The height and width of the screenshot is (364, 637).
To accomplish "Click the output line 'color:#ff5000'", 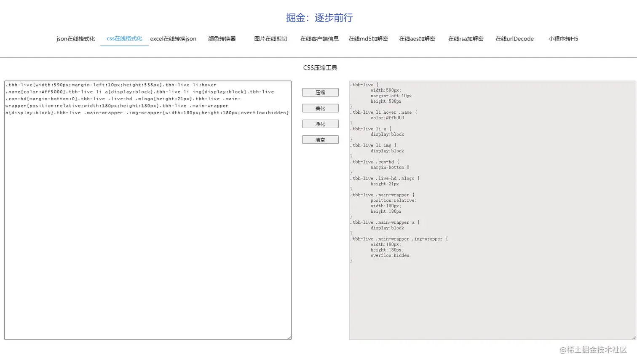I will (x=387, y=118).
